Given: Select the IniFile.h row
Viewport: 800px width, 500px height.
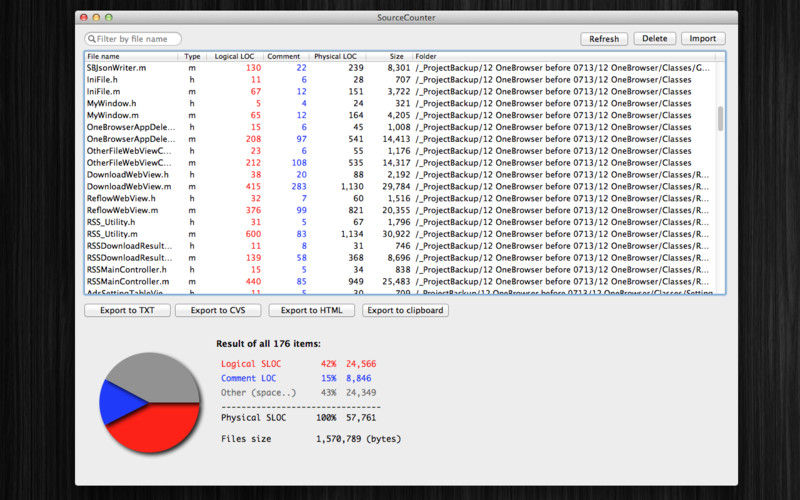Looking at the screenshot, I should pos(400,80).
